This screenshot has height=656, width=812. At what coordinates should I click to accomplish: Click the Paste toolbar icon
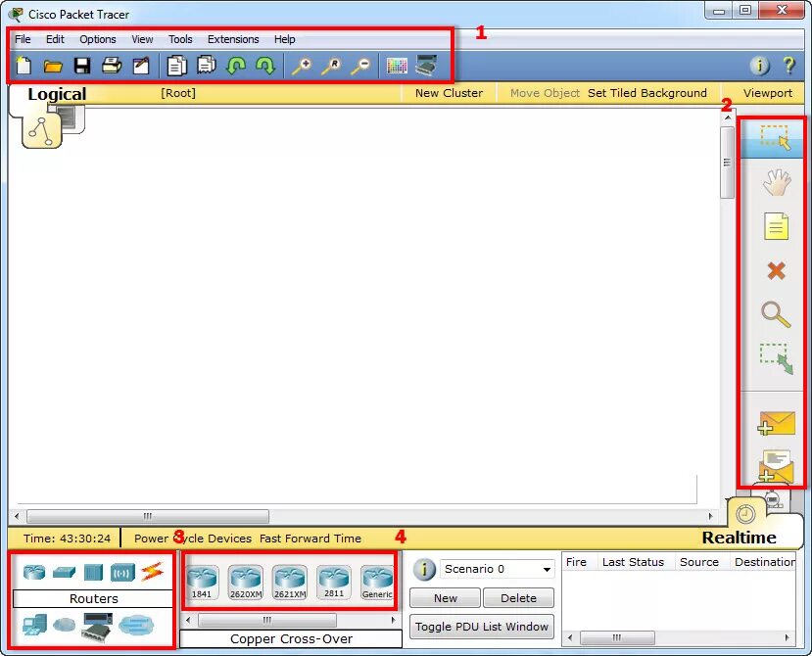(x=206, y=66)
